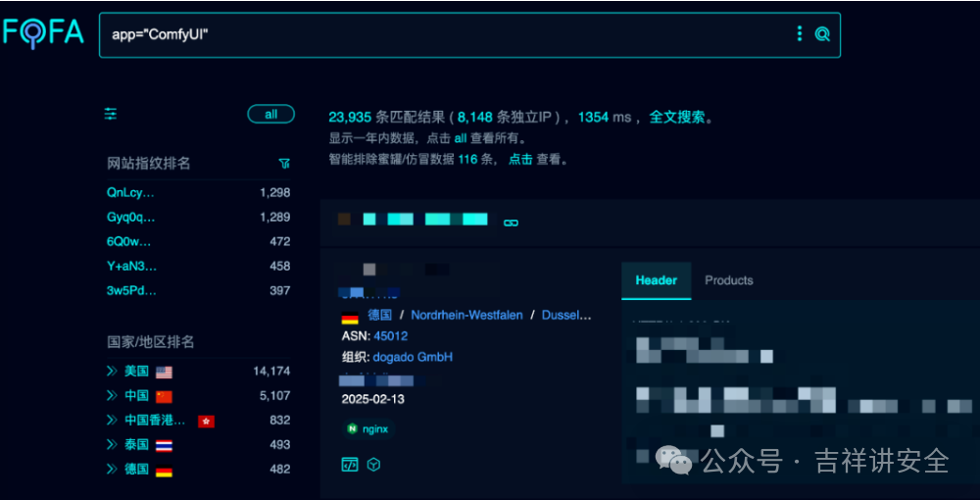
Task: Expand the 中国香港 region row
Action: (x=112, y=420)
